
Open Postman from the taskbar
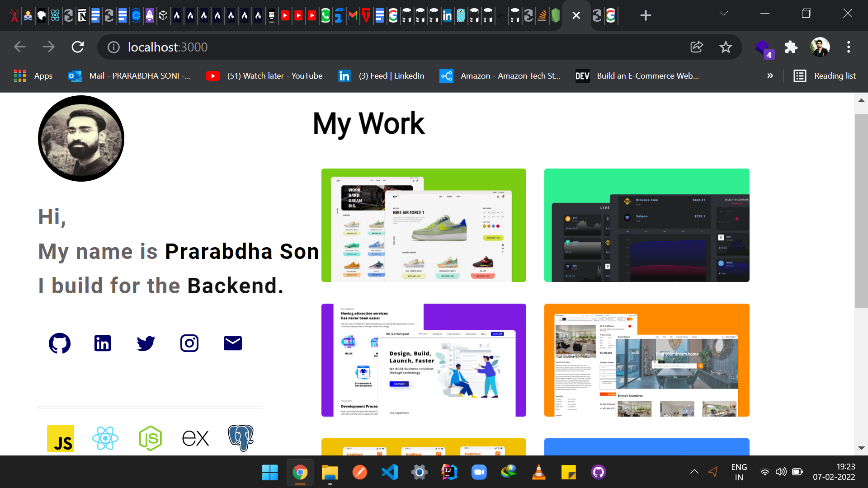click(x=359, y=473)
